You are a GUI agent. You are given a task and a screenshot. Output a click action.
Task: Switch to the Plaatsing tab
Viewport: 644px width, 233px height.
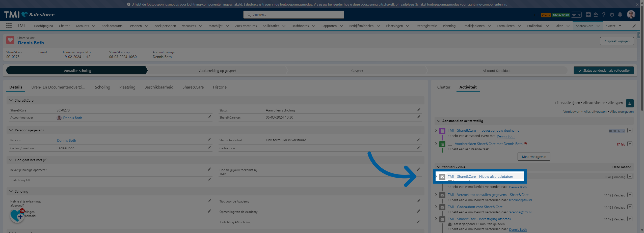[127, 87]
